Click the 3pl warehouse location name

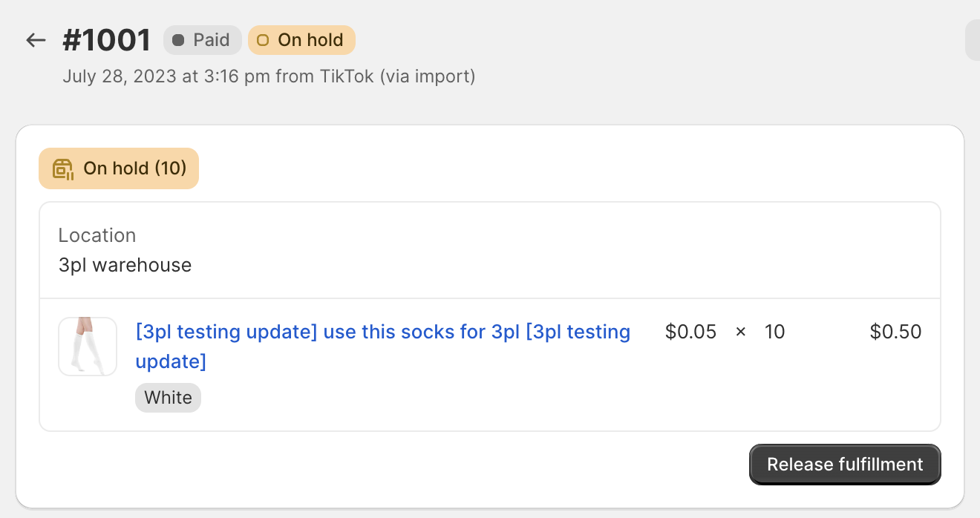125,265
